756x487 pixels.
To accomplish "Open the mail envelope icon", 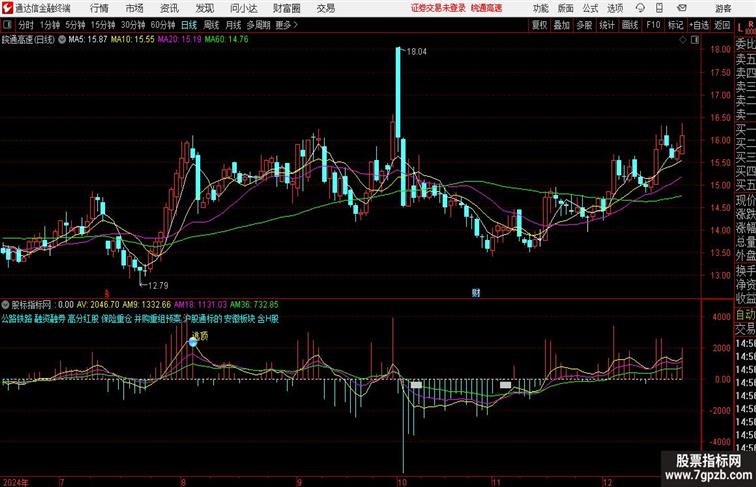I will (x=682, y=8).
